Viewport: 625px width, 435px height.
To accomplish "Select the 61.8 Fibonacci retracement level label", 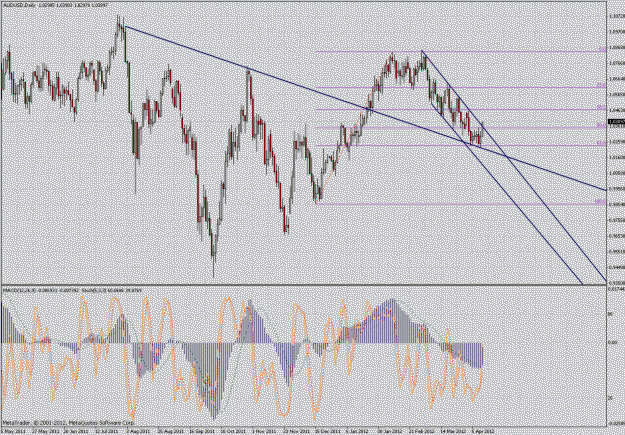I will tap(601, 143).
